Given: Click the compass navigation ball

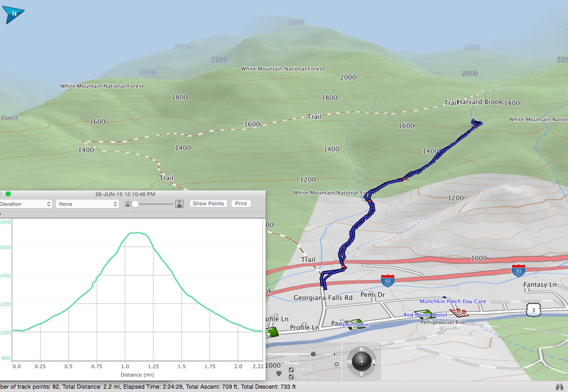Looking at the screenshot, I should (x=362, y=361).
